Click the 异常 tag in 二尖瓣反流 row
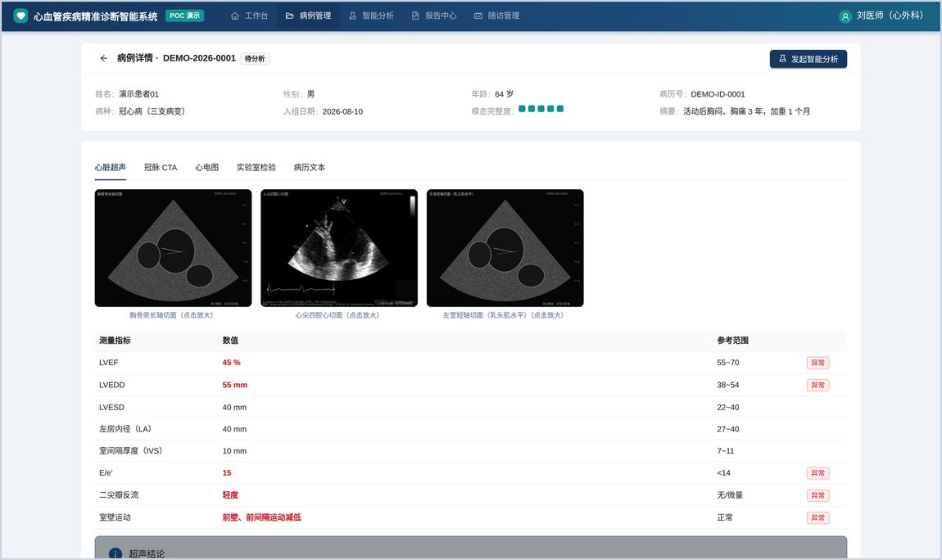942x560 pixels. coord(817,495)
